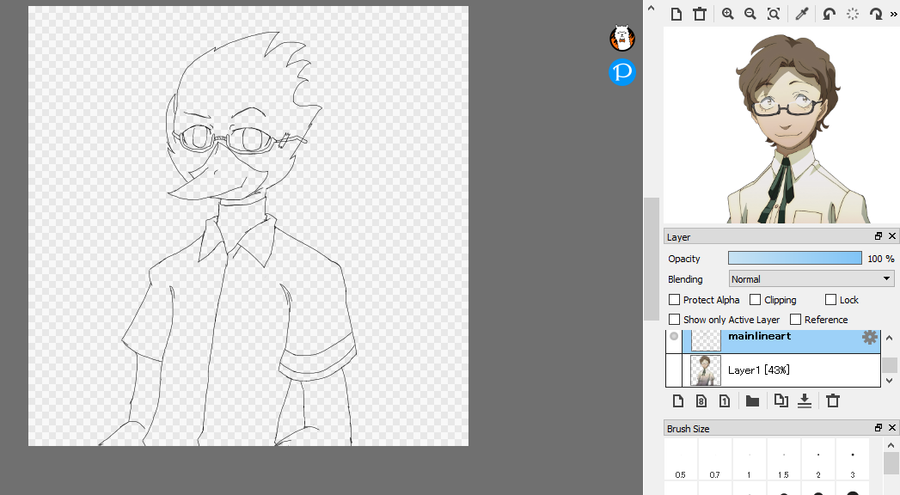The image size is (900, 495).
Task: Open the alpaca mascot icon
Action: click(x=622, y=38)
